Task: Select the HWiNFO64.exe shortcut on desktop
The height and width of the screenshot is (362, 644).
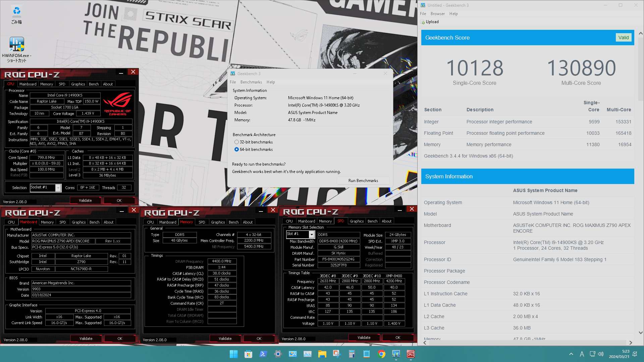Action: pyautogui.click(x=16, y=50)
